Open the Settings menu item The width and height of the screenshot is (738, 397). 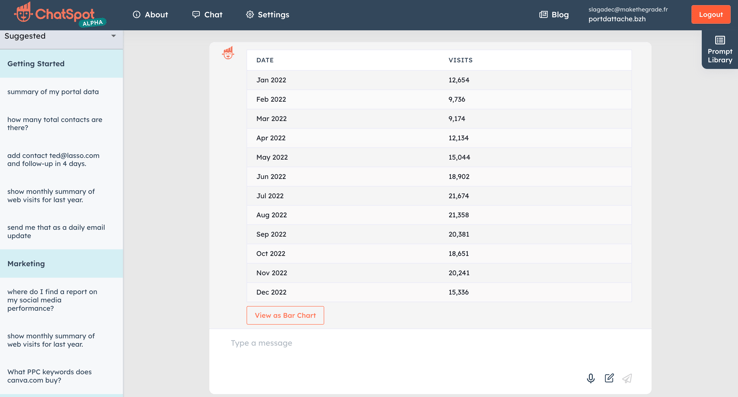pos(267,15)
